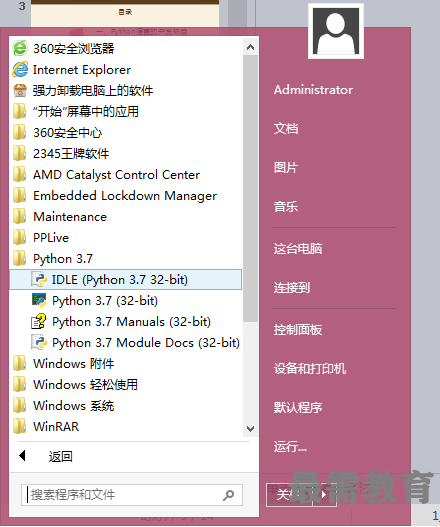The image size is (440, 527).
Task: Click the Windows 轻松使用 folder icon
Action: point(19,384)
